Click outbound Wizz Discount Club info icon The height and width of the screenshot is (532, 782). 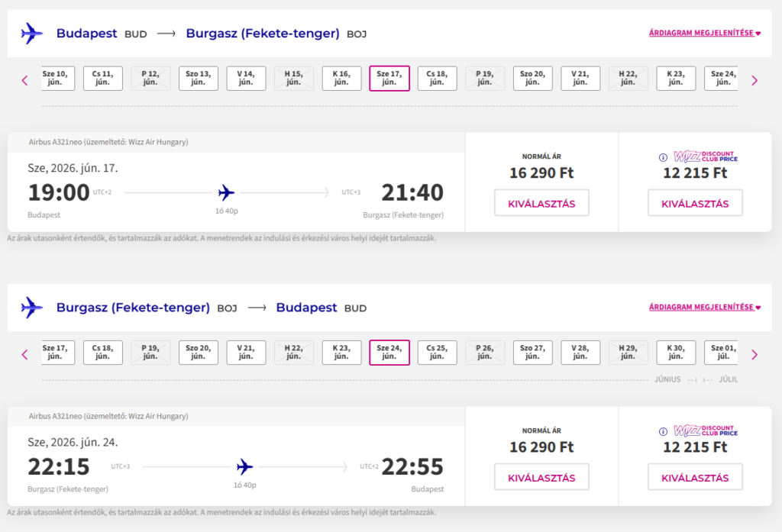(663, 158)
